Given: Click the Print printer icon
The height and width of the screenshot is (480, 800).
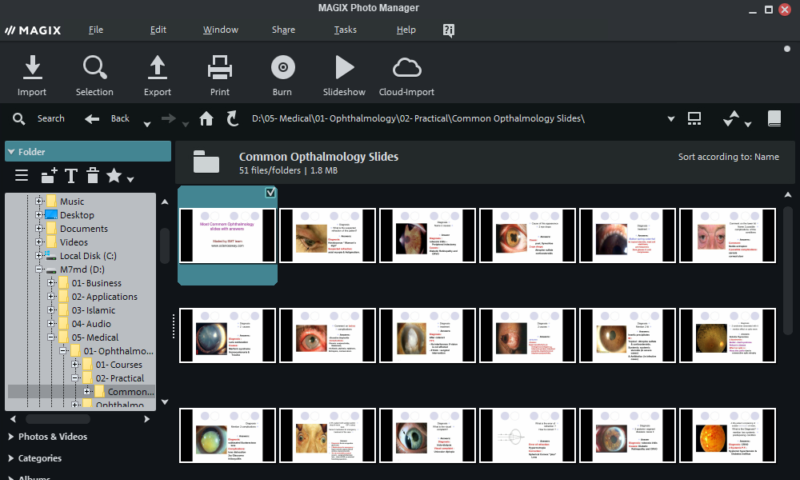Looking at the screenshot, I should pyautogui.click(x=220, y=67).
